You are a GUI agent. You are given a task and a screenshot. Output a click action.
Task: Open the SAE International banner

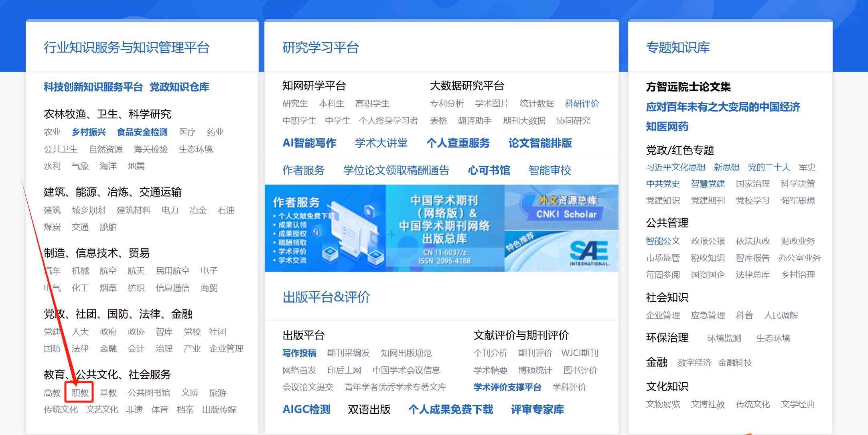click(x=562, y=251)
